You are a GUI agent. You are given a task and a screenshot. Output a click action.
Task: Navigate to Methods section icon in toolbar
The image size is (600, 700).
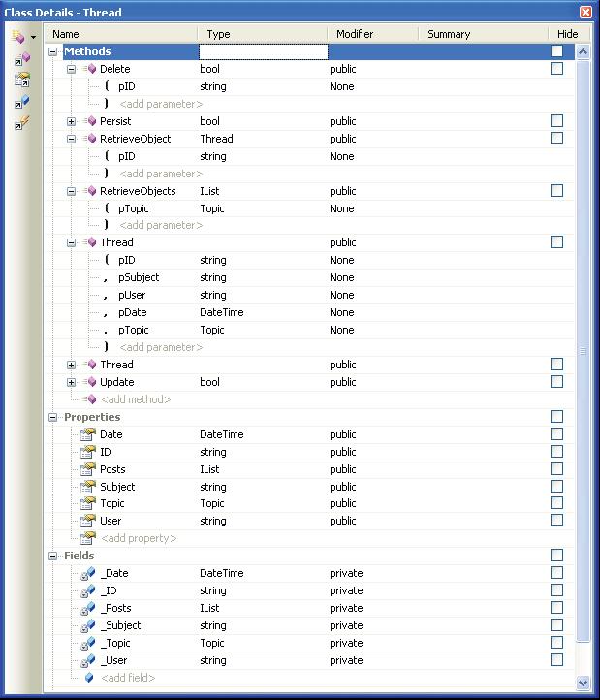tap(21, 60)
